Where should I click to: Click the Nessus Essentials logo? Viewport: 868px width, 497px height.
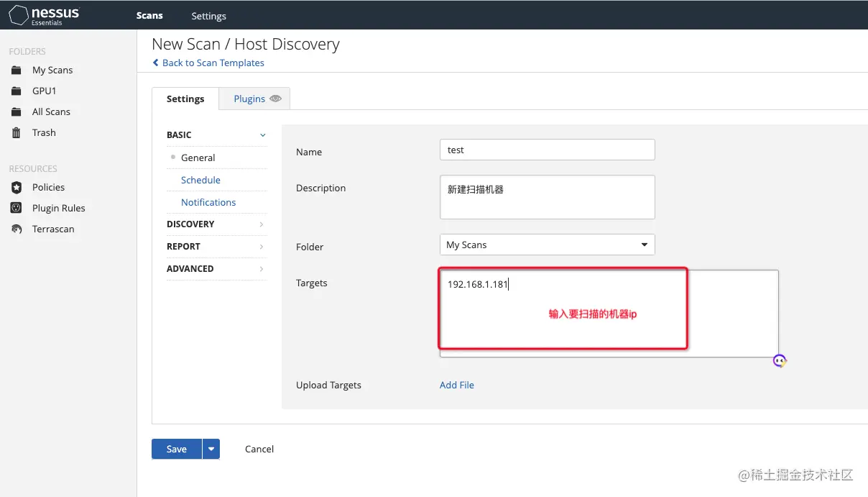tap(45, 15)
